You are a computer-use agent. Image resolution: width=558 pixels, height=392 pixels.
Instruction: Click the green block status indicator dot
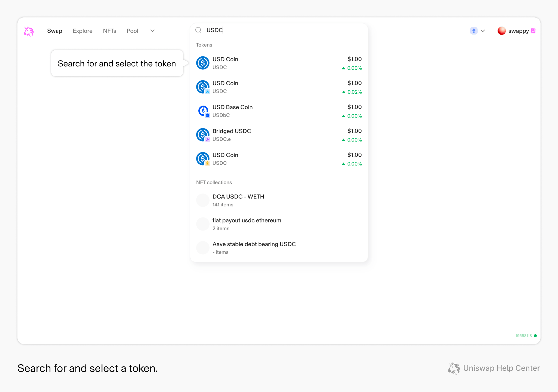[x=535, y=336]
